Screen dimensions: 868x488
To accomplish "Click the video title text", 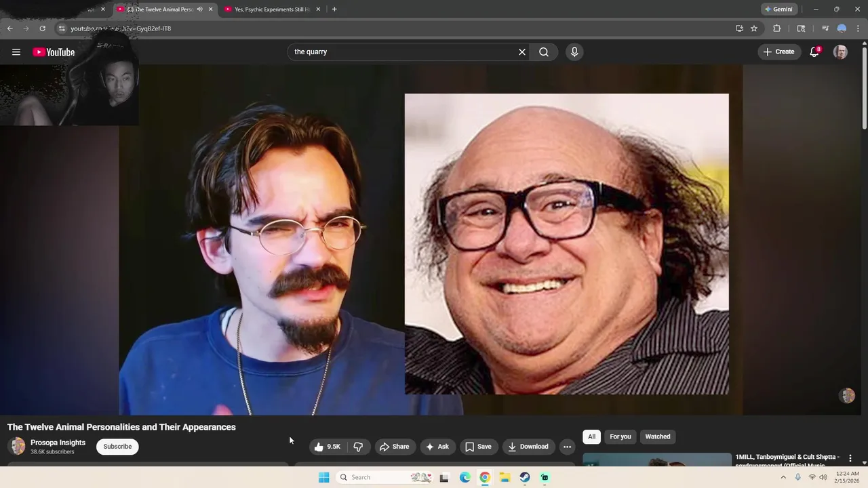I will [x=121, y=427].
